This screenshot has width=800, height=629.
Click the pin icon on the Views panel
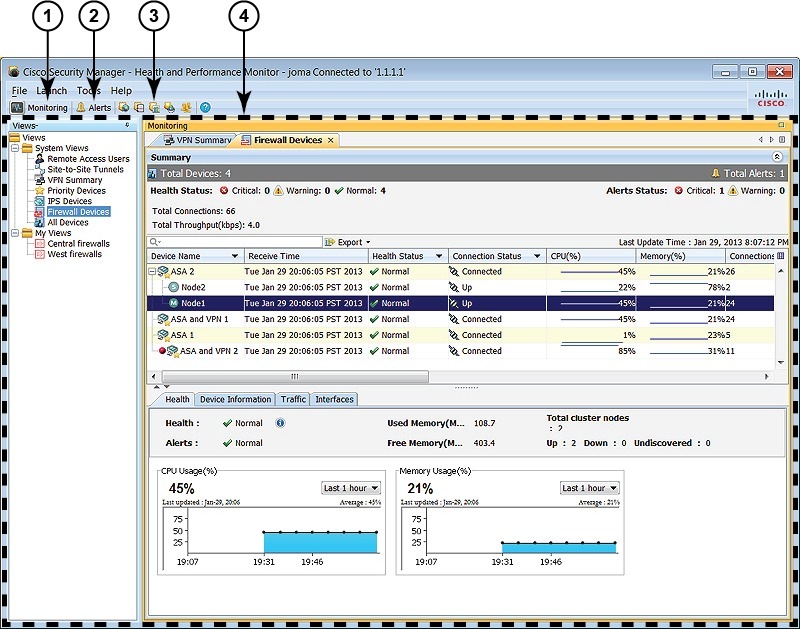pos(126,125)
